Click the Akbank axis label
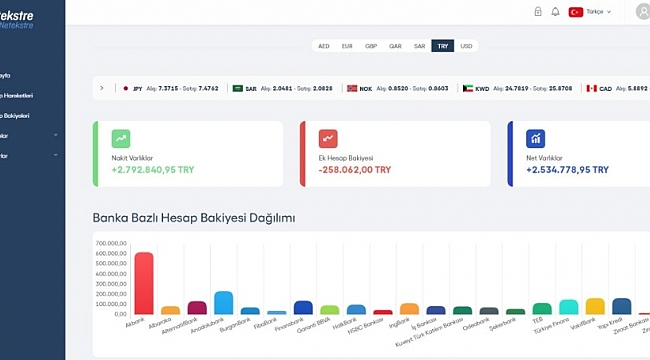 (x=135, y=322)
